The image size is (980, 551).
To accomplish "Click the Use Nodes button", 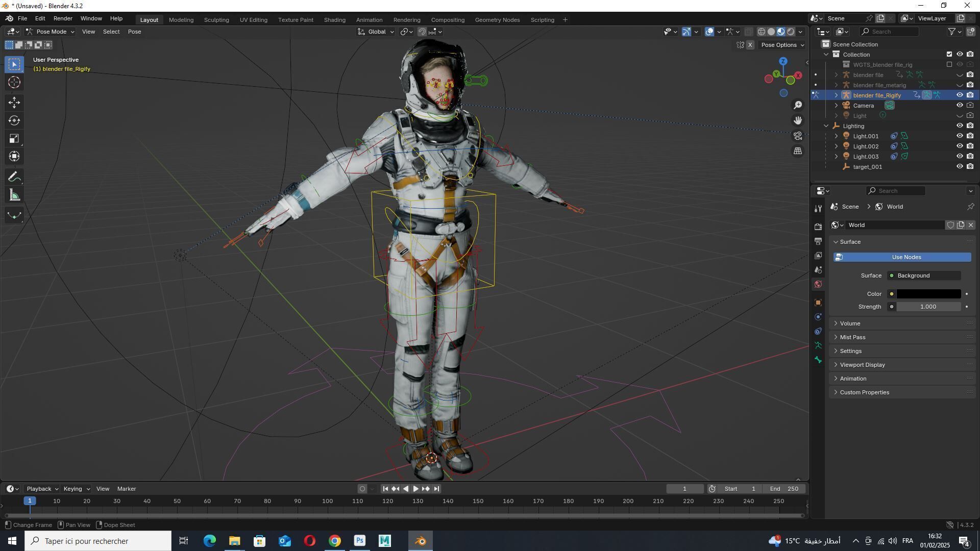I will pos(902,257).
